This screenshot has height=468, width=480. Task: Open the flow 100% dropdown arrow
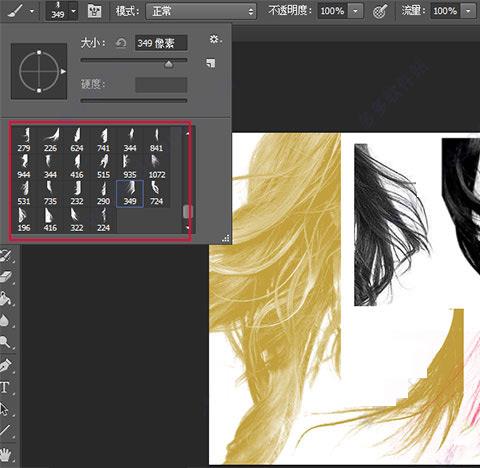tap(468, 11)
